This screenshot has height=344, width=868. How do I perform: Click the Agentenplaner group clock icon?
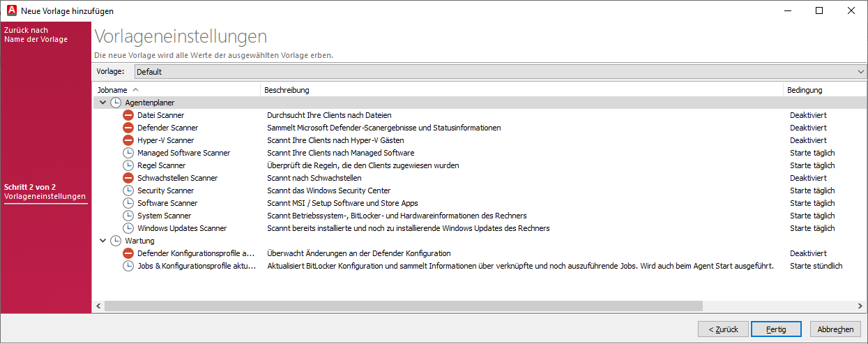pyautogui.click(x=116, y=103)
